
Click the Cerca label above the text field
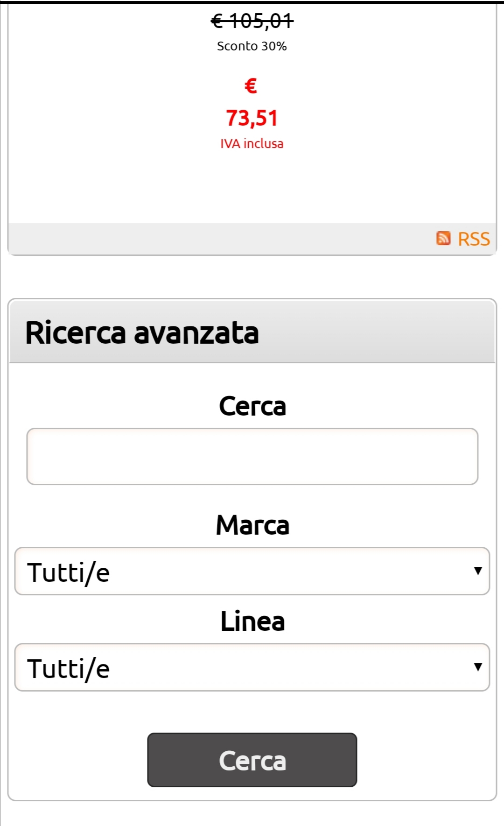[x=252, y=406]
